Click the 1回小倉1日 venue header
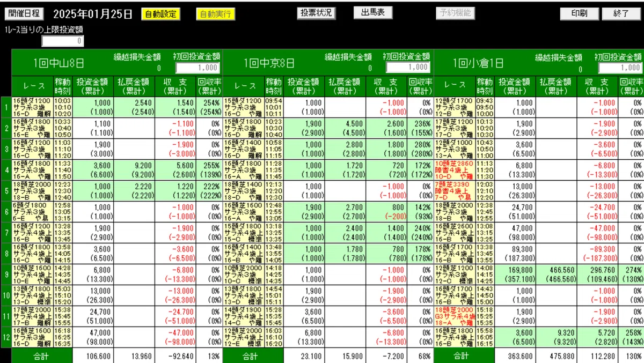 (x=478, y=63)
